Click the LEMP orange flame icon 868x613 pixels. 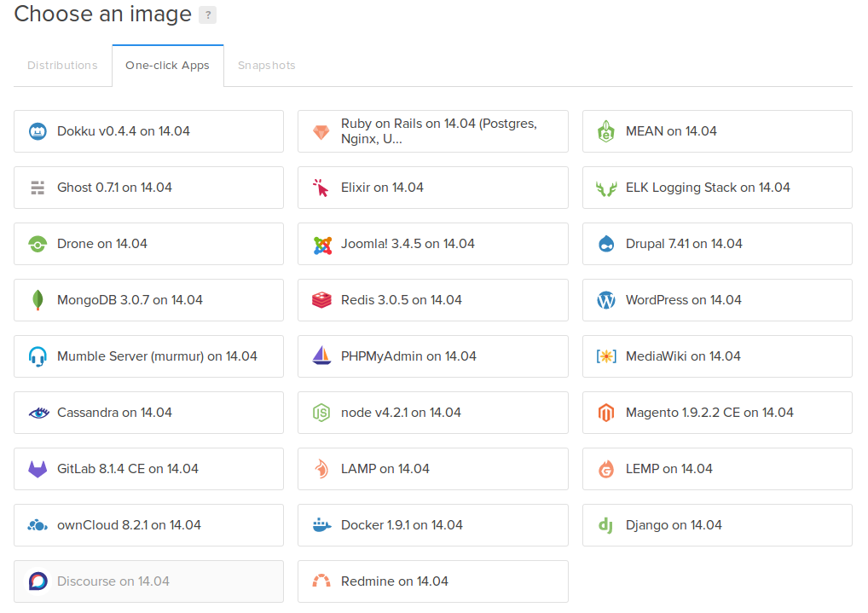(x=606, y=469)
